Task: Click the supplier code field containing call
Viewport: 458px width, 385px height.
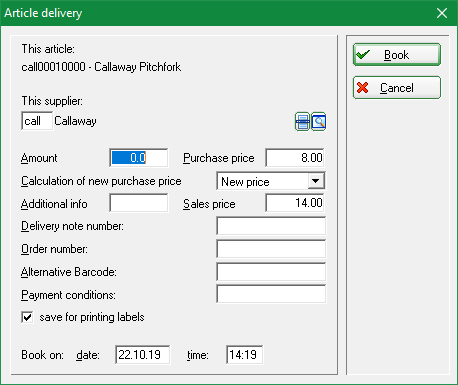Action: 37,121
